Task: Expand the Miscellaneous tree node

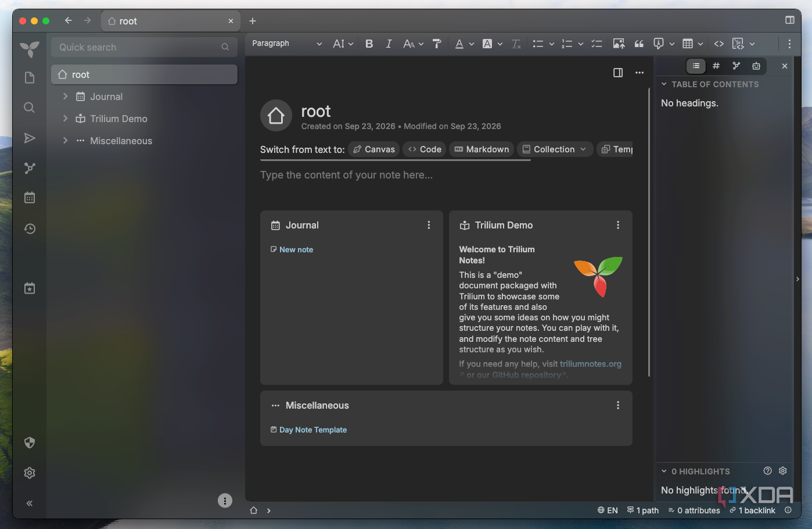Action: click(x=66, y=141)
